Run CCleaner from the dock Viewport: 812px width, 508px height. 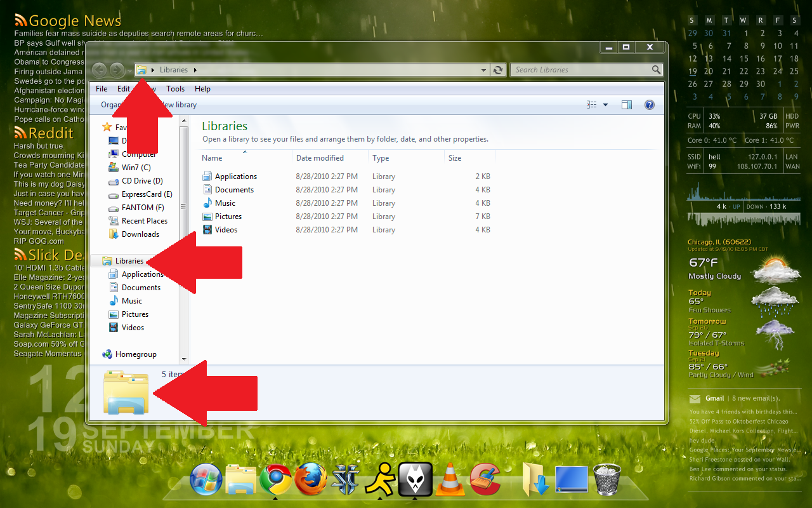(x=485, y=479)
